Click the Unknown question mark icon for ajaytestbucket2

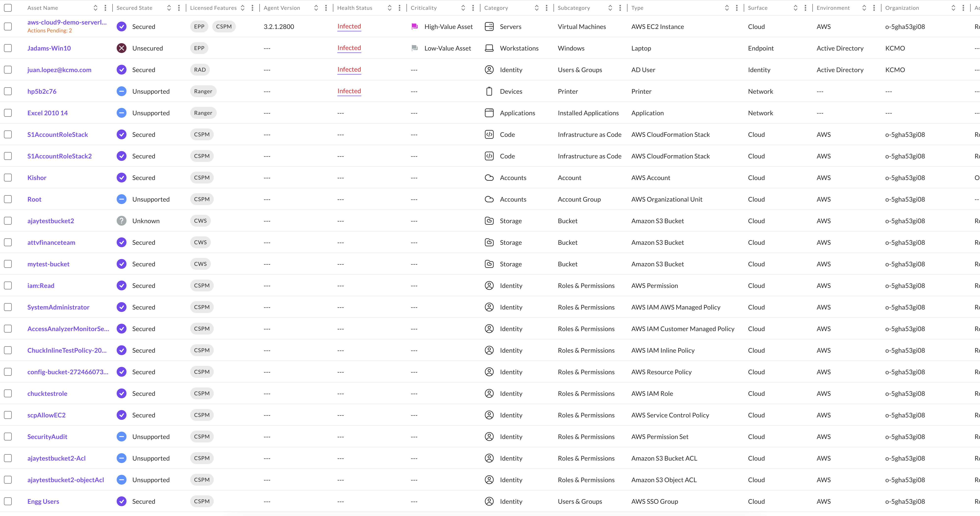coord(121,221)
